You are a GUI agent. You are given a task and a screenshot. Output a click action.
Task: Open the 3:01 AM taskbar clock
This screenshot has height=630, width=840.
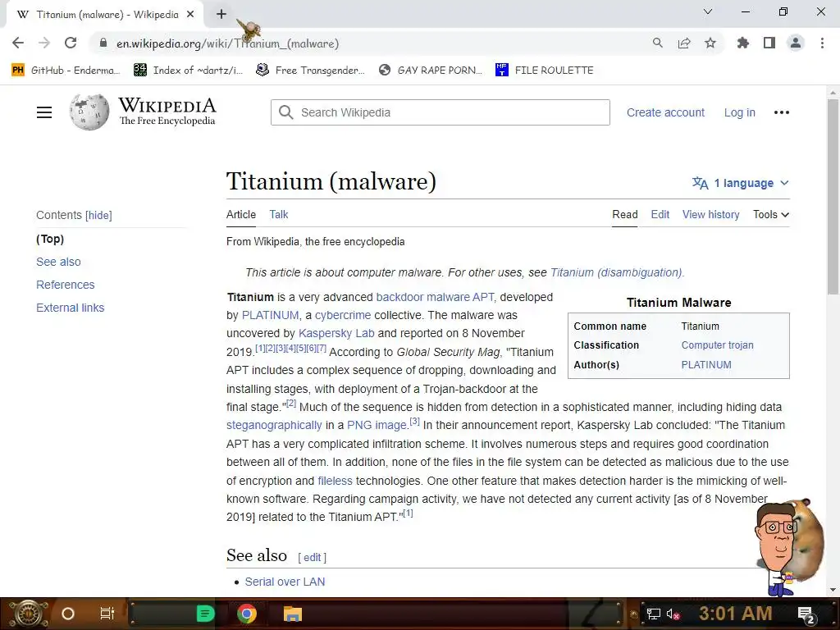(x=735, y=614)
